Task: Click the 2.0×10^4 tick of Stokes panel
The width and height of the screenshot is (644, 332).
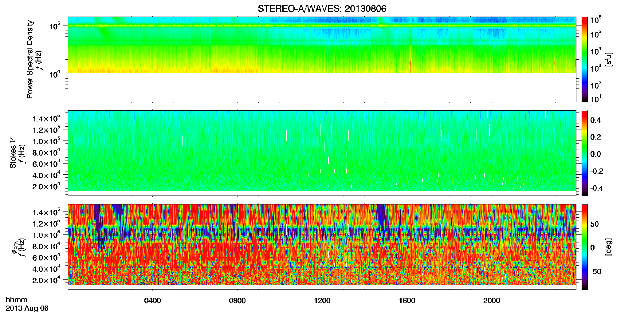Action: click(46, 187)
